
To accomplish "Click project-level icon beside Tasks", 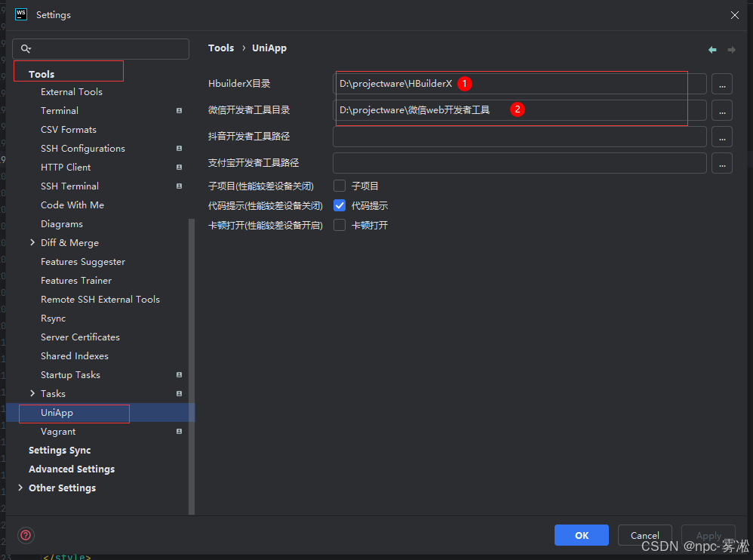I will 179,393.
